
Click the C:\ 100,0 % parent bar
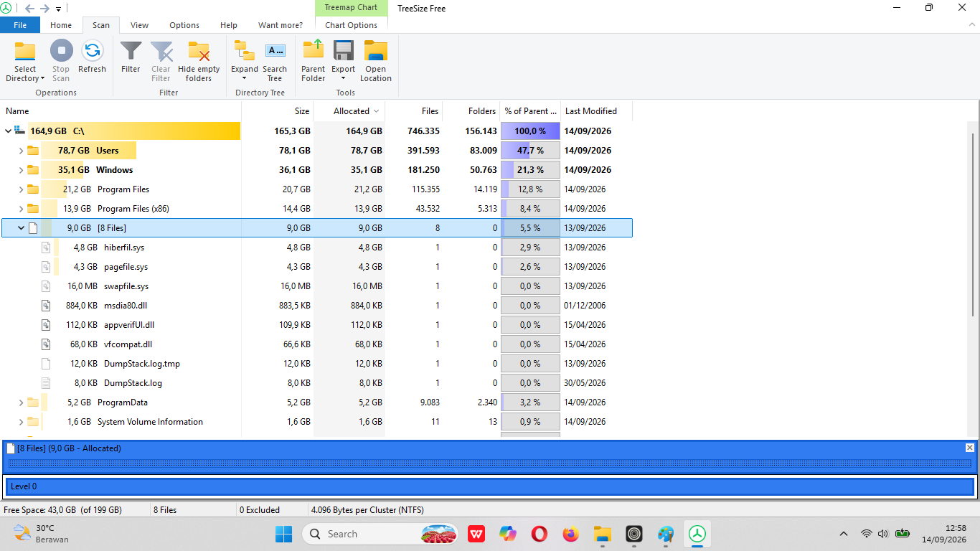pos(530,131)
